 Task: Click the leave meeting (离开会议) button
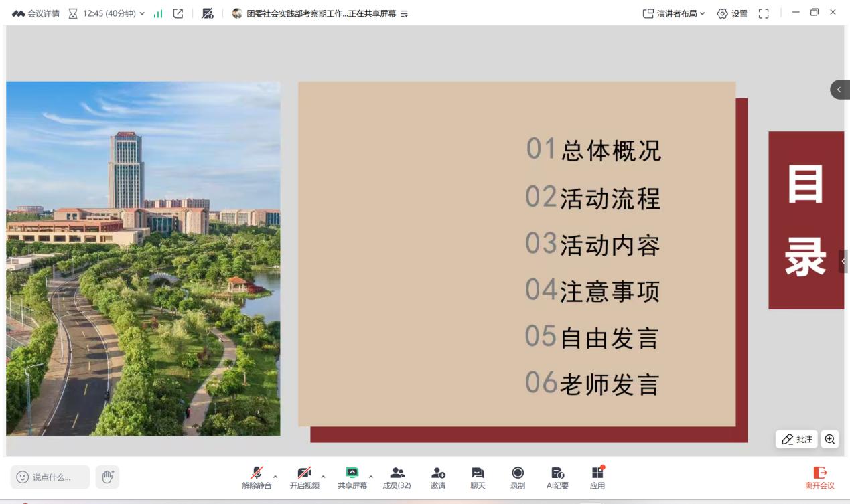tap(819, 477)
